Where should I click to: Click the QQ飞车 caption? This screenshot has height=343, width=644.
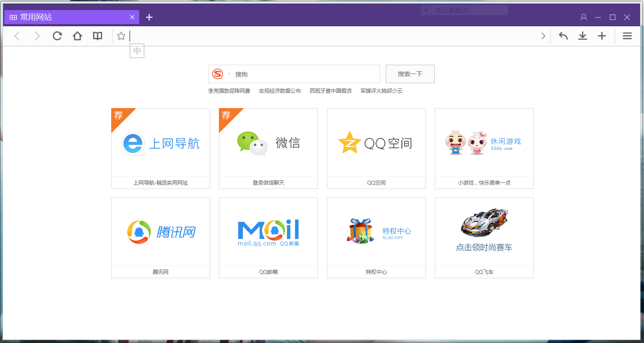[484, 272]
